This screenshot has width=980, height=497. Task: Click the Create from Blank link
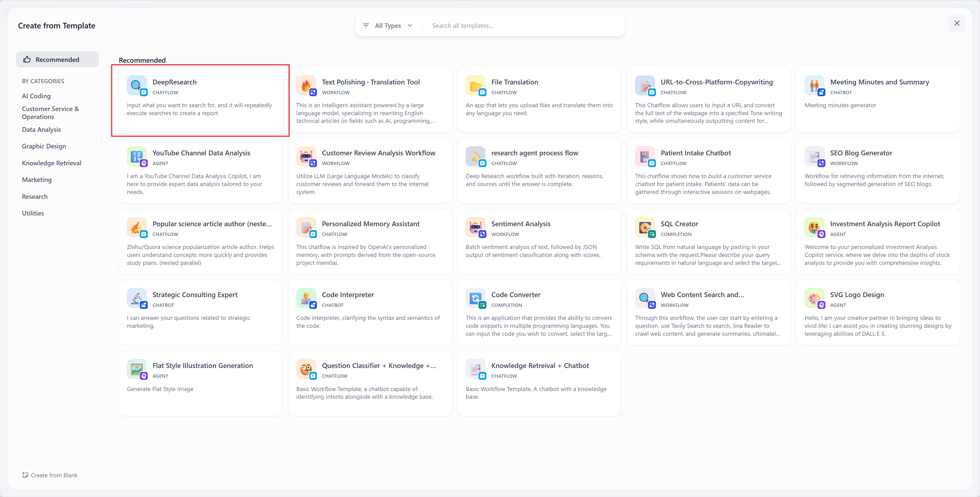tap(50, 475)
